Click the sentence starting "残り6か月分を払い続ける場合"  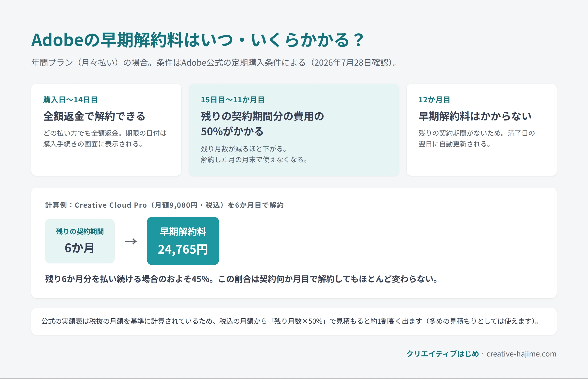click(242, 279)
